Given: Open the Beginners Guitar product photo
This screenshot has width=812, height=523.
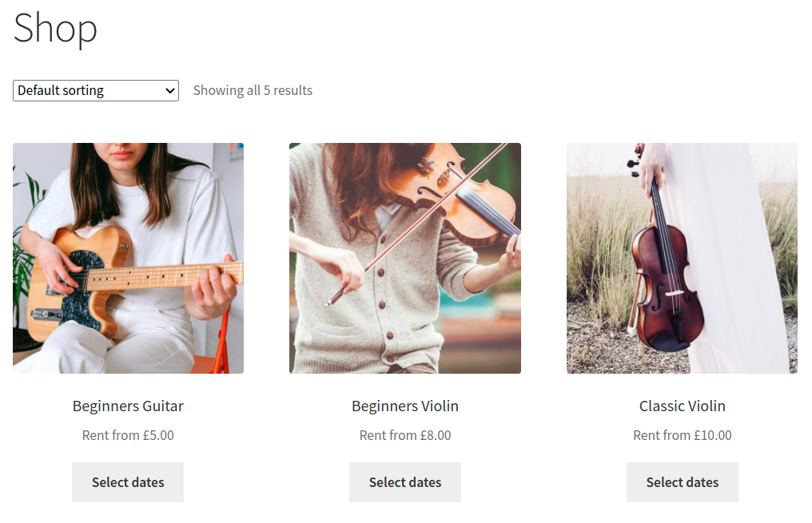Looking at the screenshot, I should pyautogui.click(x=128, y=258).
